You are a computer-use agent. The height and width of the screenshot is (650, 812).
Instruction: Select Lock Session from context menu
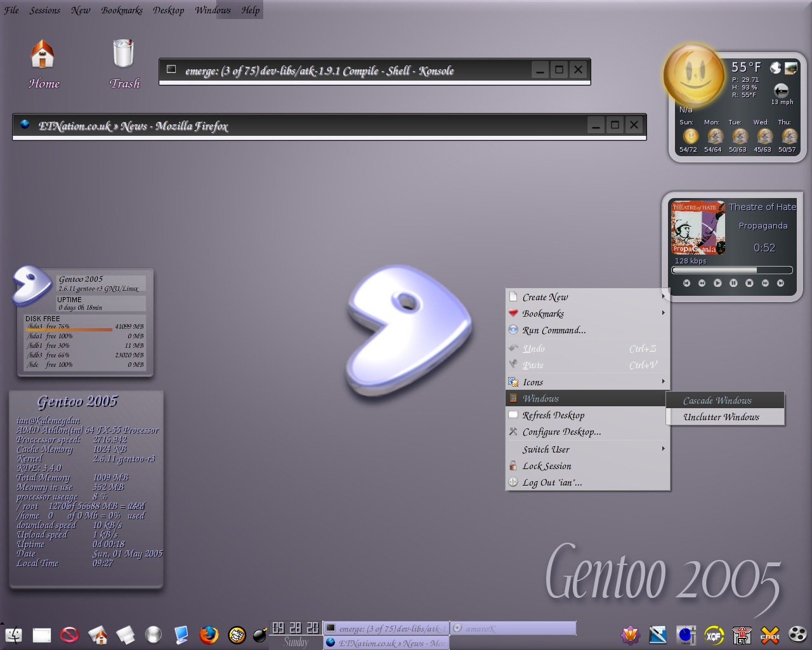[587, 465]
